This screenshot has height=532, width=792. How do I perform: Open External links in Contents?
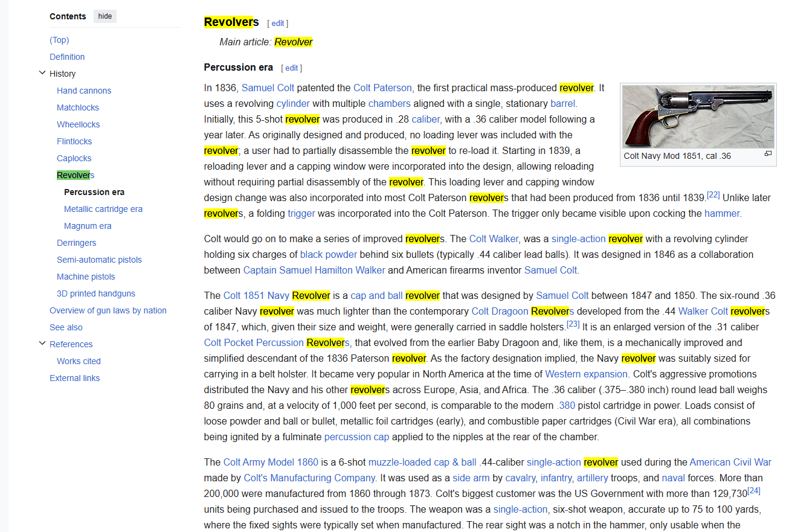75,378
